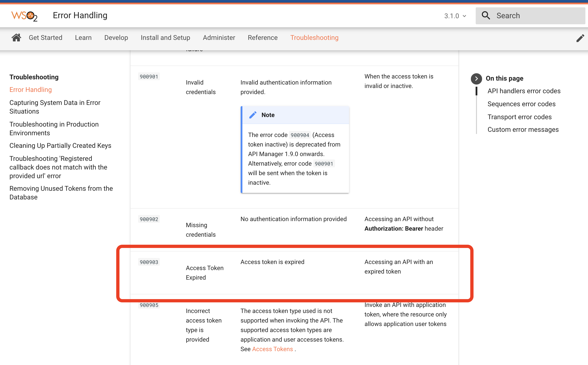
Task: Open the Troubleshooting tab
Action: point(314,38)
